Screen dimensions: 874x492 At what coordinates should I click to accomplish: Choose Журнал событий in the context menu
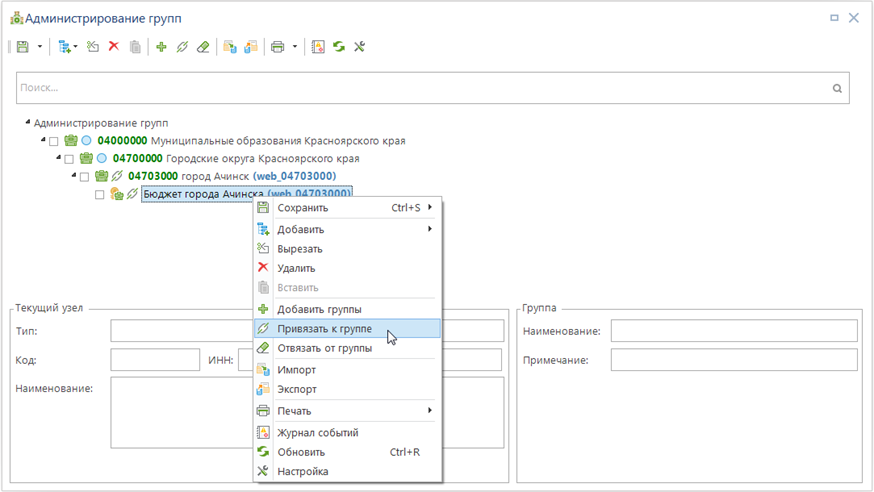click(347, 433)
